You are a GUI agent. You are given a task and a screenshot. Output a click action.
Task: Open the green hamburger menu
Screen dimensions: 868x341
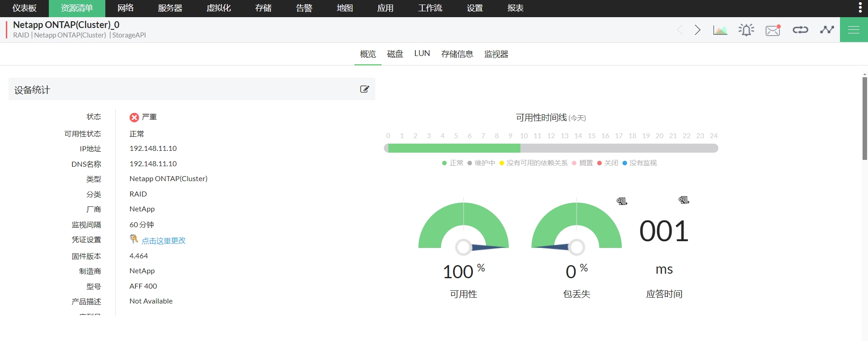tap(854, 30)
